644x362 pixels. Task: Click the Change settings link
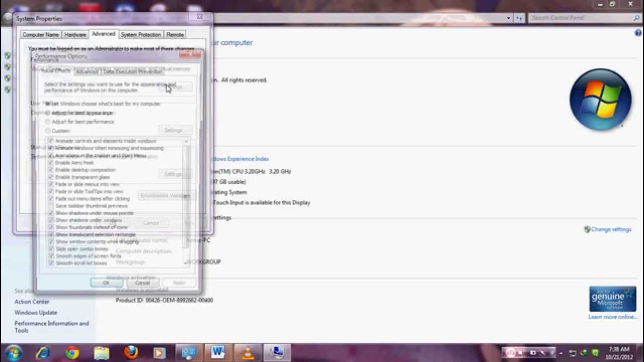click(x=611, y=230)
